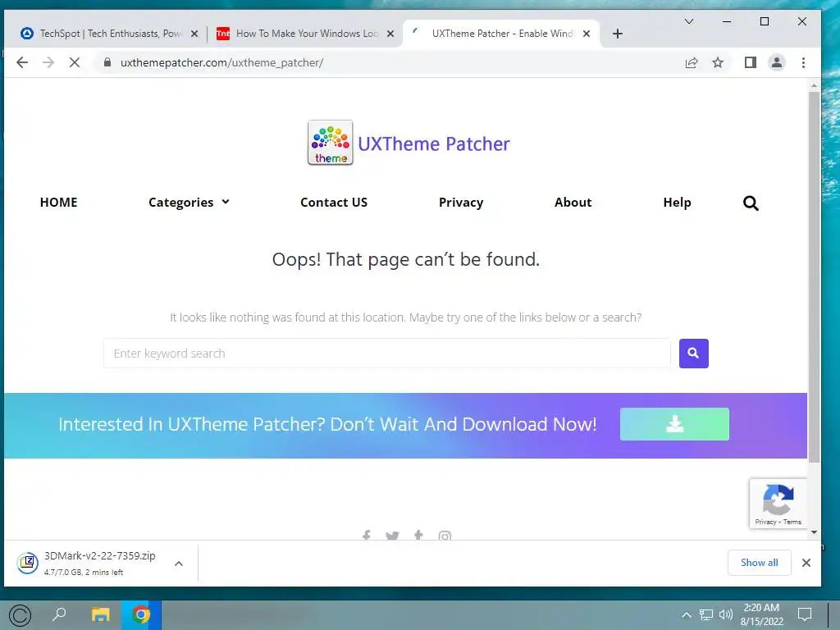Open a new tab with the plus button
The height and width of the screenshot is (630, 840).
coord(617,34)
